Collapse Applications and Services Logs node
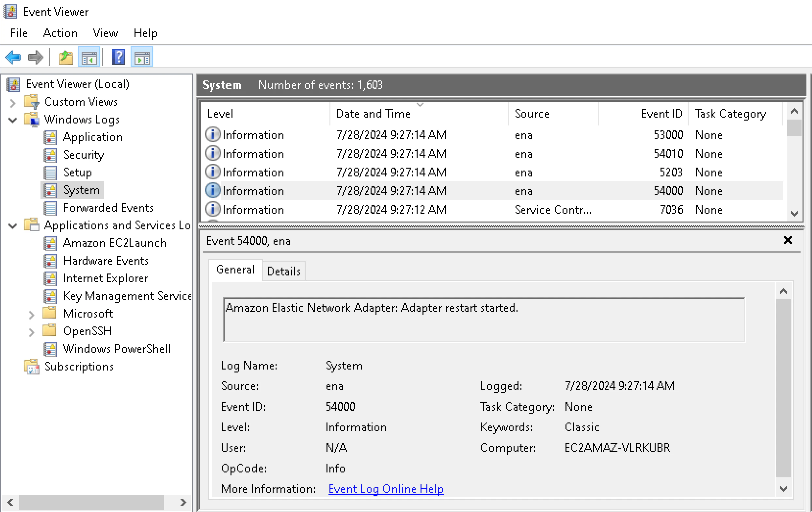Image resolution: width=812 pixels, height=512 pixels. click(x=12, y=226)
